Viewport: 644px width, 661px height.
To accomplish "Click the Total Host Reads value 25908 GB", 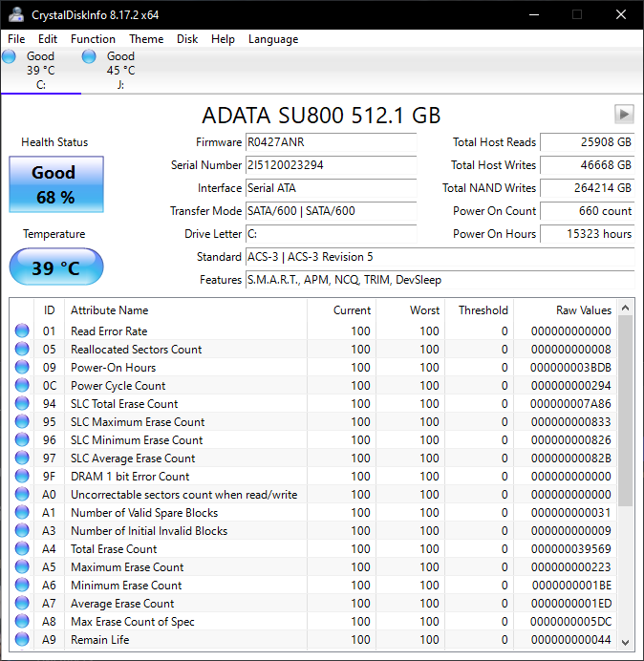I will pos(587,142).
